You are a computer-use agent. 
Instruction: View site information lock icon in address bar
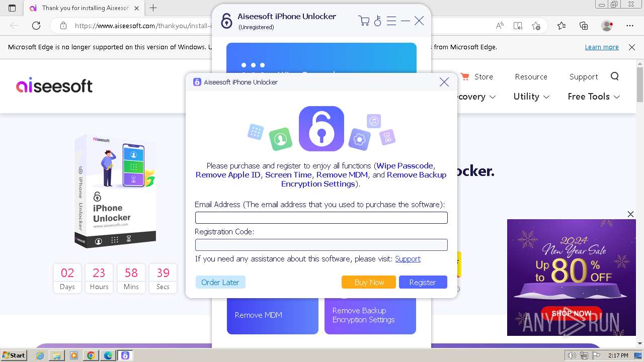click(63, 26)
